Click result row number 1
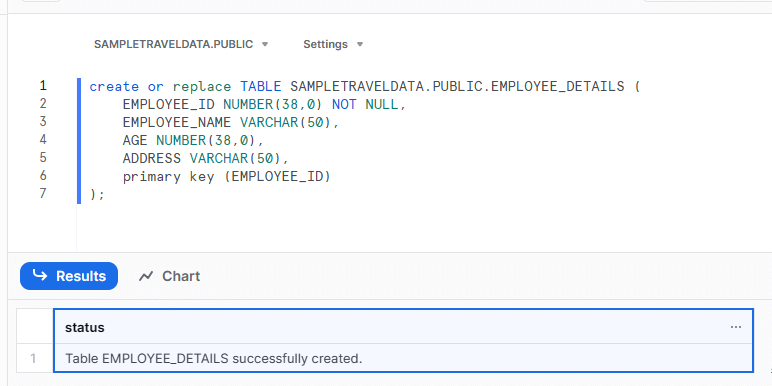This screenshot has width=772, height=386. [x=33, y=358]
